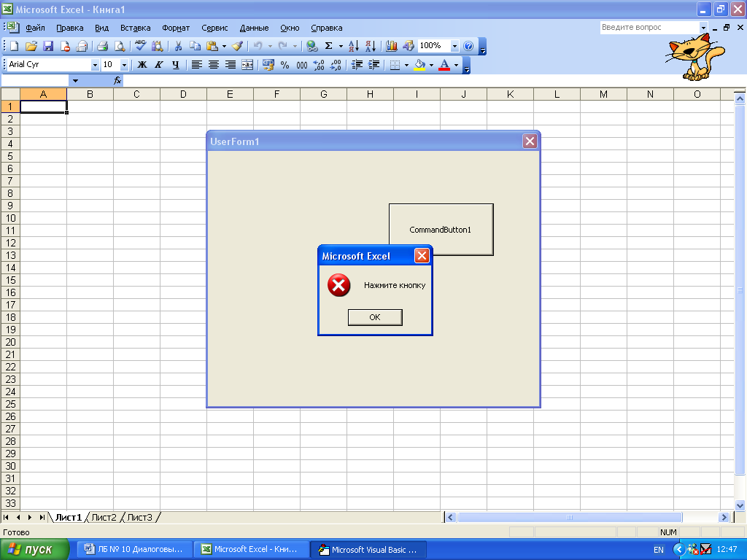Open the Файл menu
This screenshot has width=747, height=560.
(35, 28)
